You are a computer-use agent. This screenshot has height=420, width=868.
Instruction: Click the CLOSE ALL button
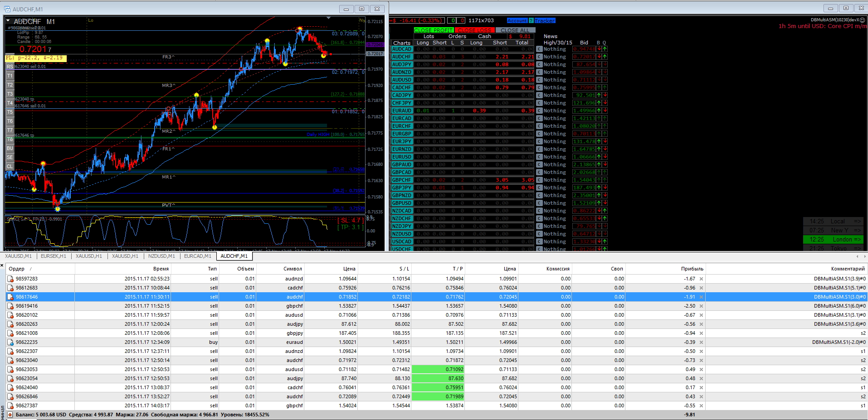pos(515,30)
